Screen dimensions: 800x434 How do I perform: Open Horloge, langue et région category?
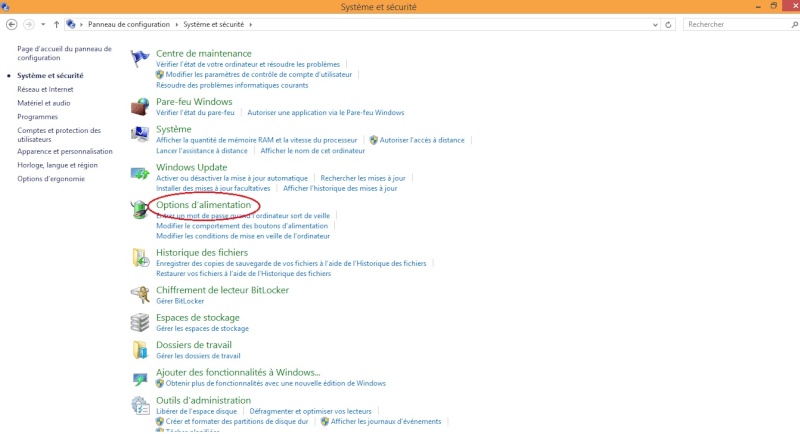[x=57, y=165]
